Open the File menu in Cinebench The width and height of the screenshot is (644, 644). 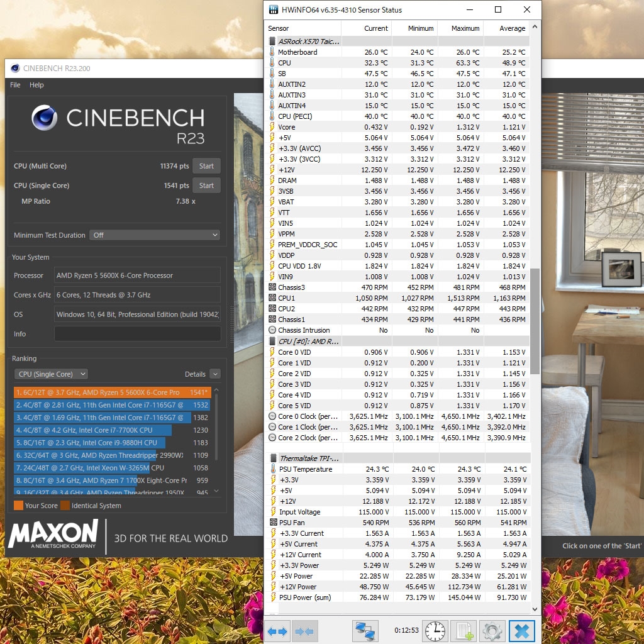(x=14, y=84)
